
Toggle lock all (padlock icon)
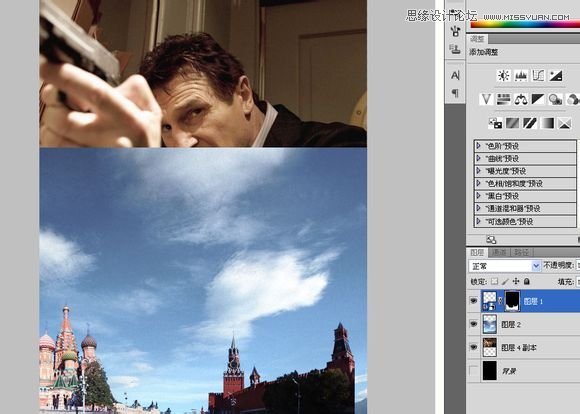pos(527,282)
